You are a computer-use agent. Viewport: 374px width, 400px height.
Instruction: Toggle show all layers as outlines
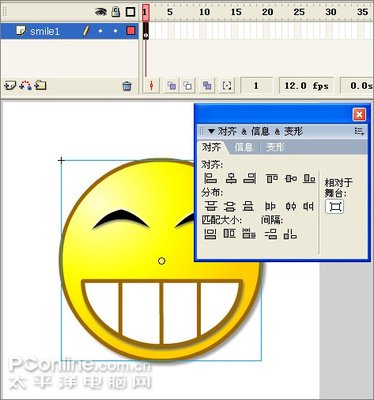click(130, 12)
